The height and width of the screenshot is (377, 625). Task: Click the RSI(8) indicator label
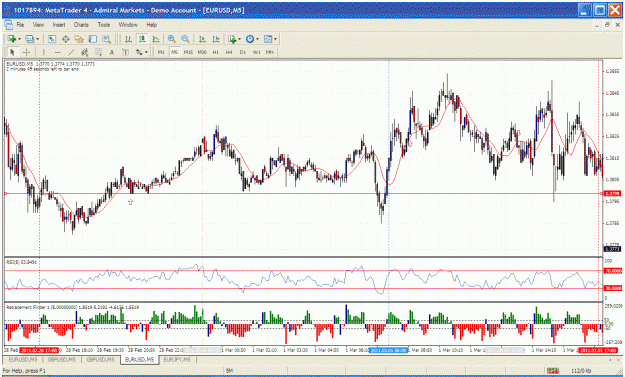tap(22, 262)
